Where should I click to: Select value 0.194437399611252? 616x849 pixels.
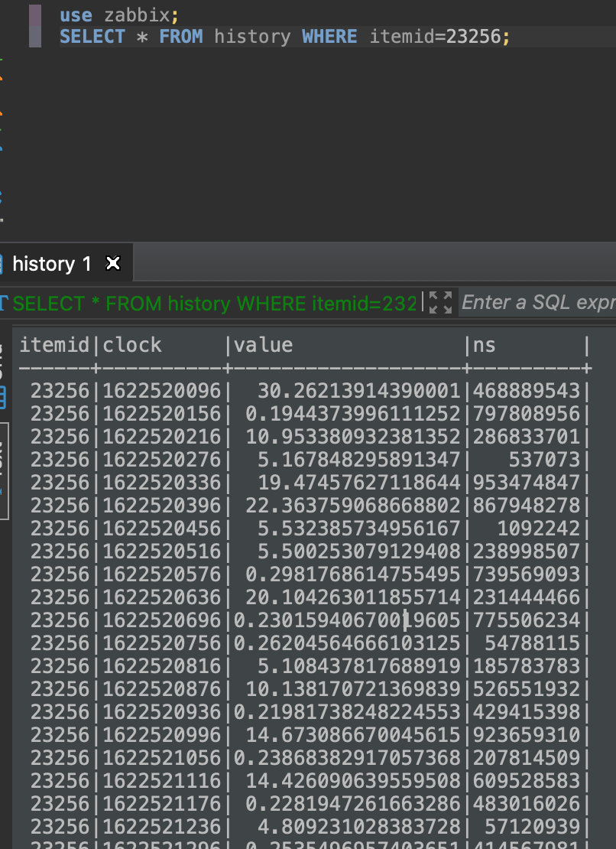(x=352, y=414)
